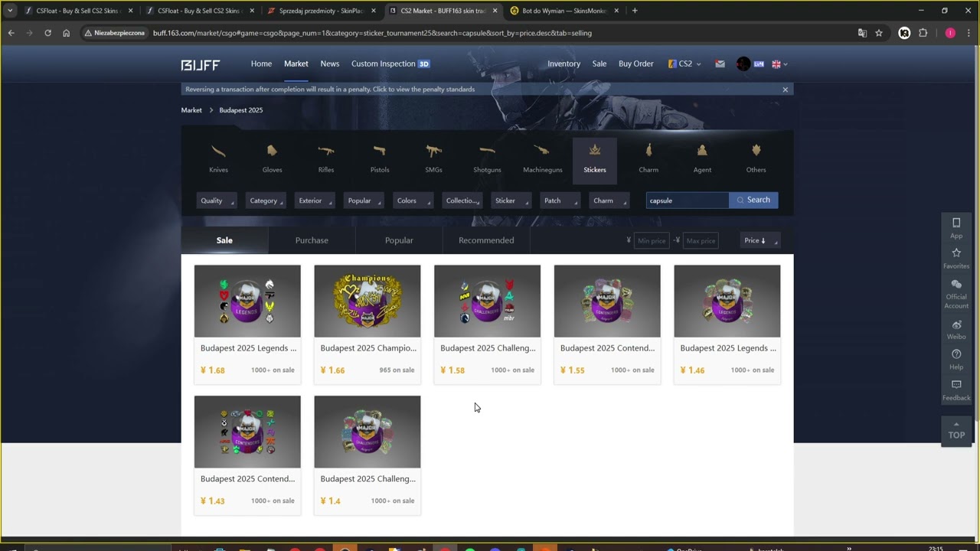Switch to the Purchase tab
The height and width of the screenshot is (551, 980).
[312, 240]
